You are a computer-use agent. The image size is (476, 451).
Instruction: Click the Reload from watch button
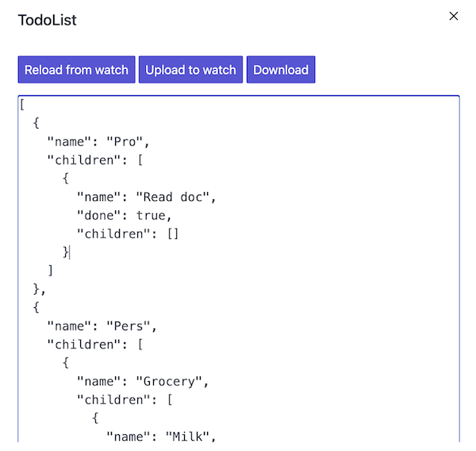tap(76, 70)
